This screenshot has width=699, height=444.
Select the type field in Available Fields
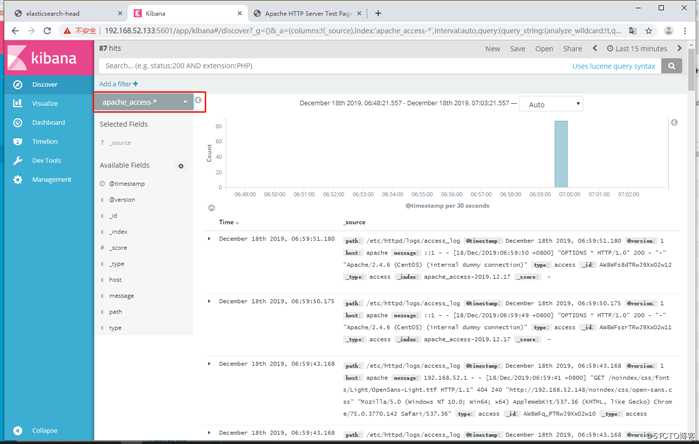click(x=115, y=328)
